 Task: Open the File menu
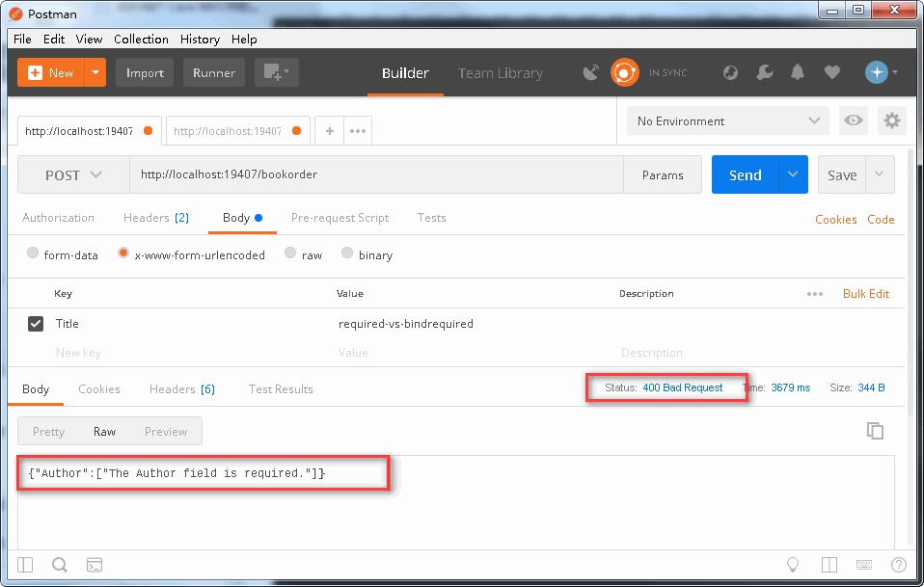tap(22, 40)
